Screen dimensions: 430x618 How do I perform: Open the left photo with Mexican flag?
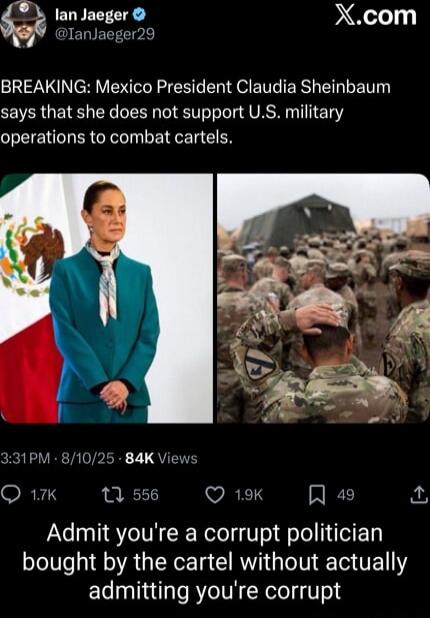pos(106,298)
